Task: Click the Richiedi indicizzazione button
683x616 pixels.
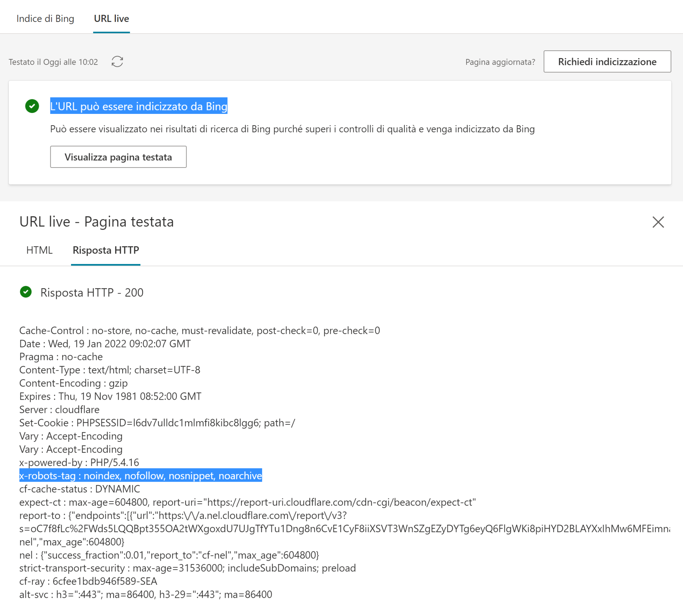Action: (607, 62)
